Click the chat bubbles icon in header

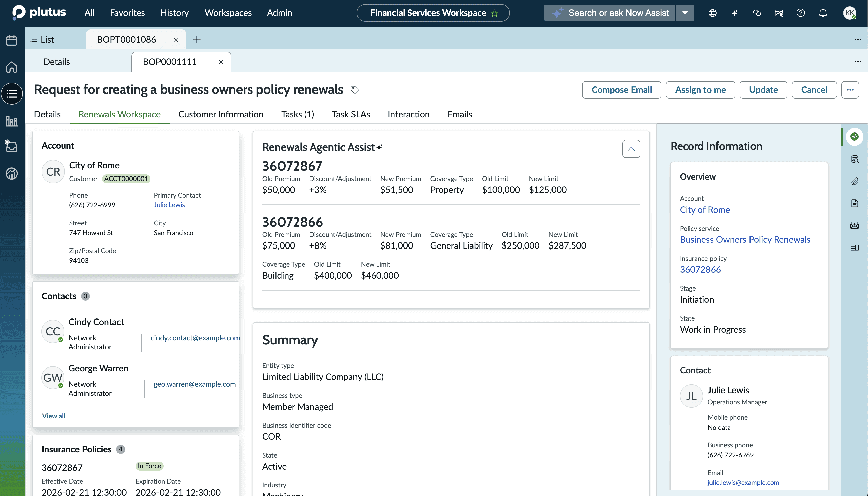tap(757, 13)
